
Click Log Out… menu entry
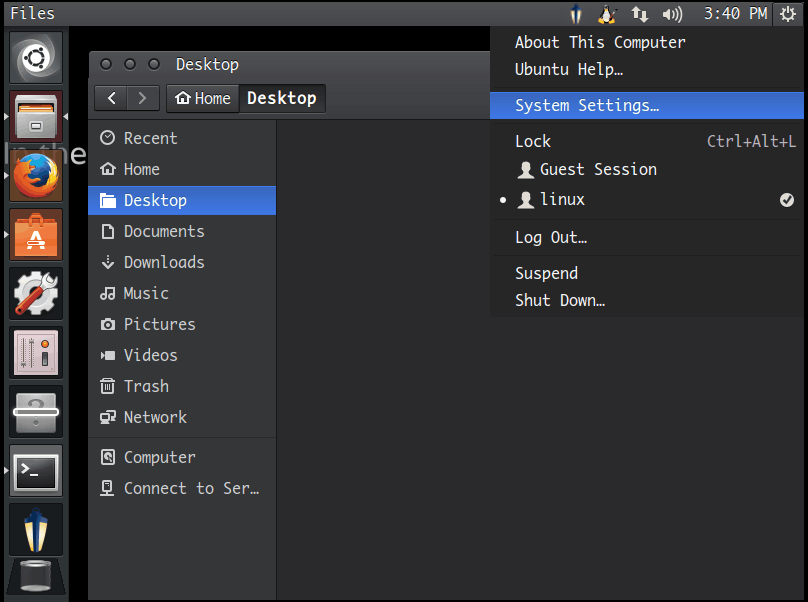(550, 238)
